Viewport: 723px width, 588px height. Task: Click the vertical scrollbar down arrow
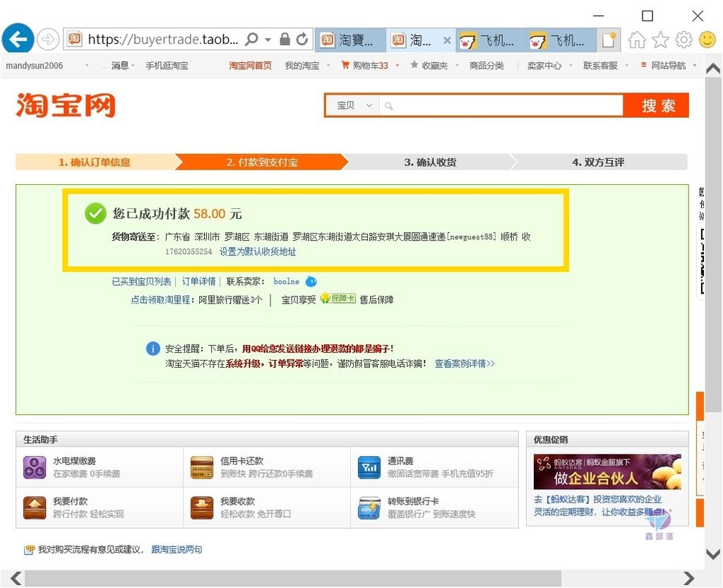pyautogui.click(x=713, y=553)
